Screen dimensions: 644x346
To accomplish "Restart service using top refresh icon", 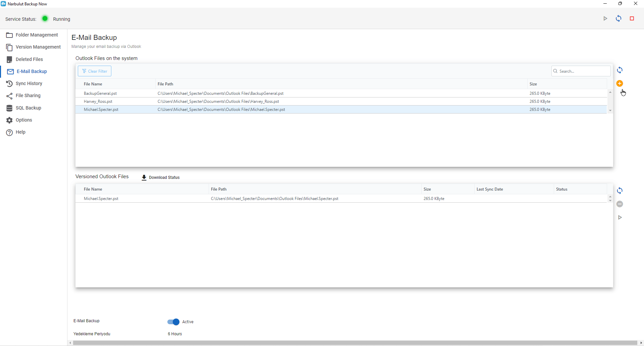I will (x=619, y=19).
